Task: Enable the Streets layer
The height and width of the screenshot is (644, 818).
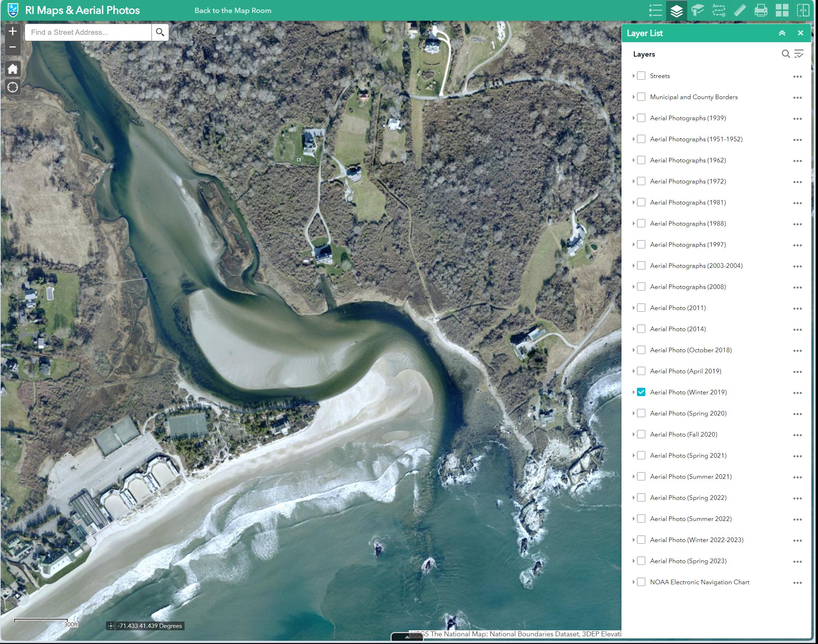Action: [641, 76]
